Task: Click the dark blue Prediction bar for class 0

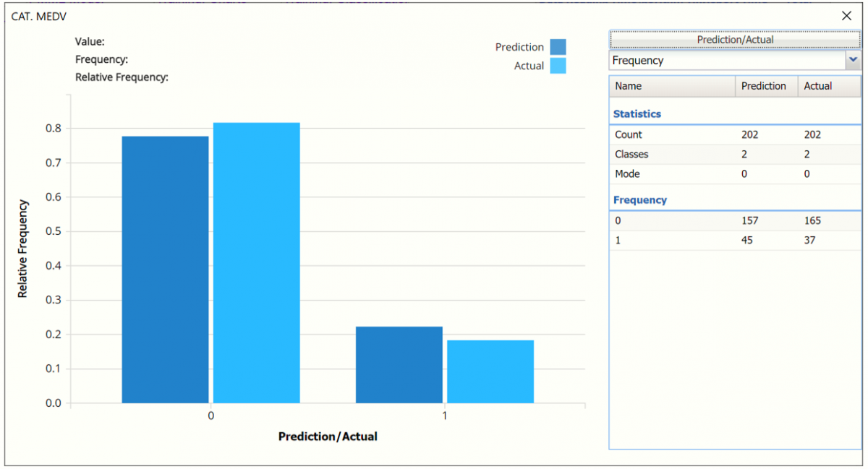Action: point(165,270)
